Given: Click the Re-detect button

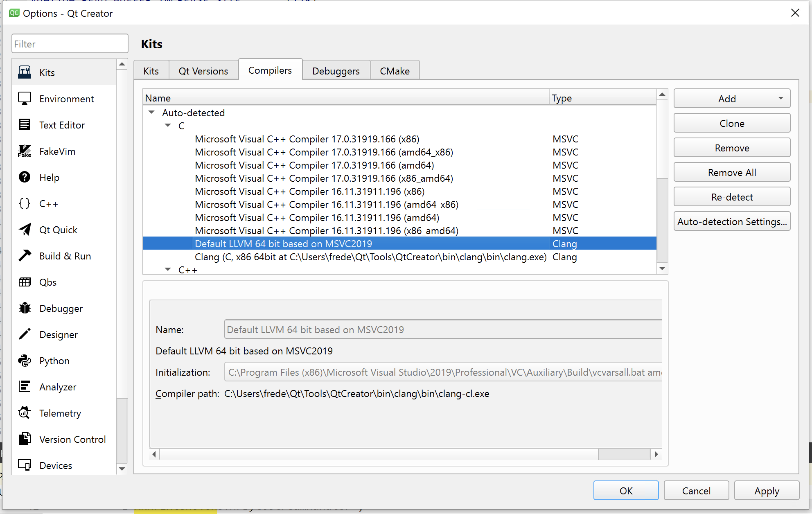Looking at the screenshot, I should coord(731,197).
